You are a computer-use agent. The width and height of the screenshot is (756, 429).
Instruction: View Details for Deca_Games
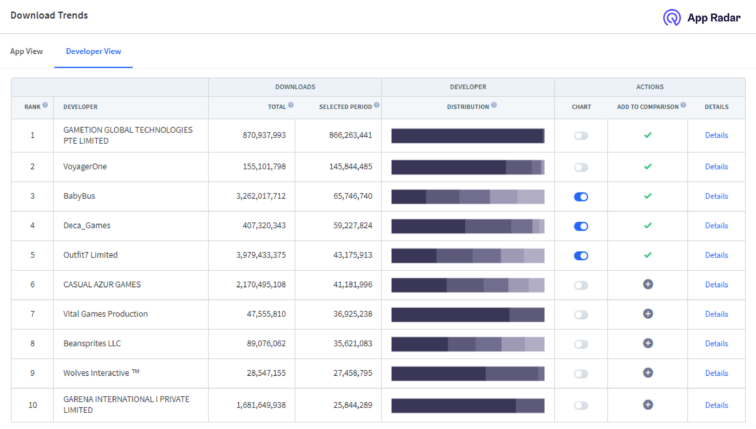click(716, 225)
